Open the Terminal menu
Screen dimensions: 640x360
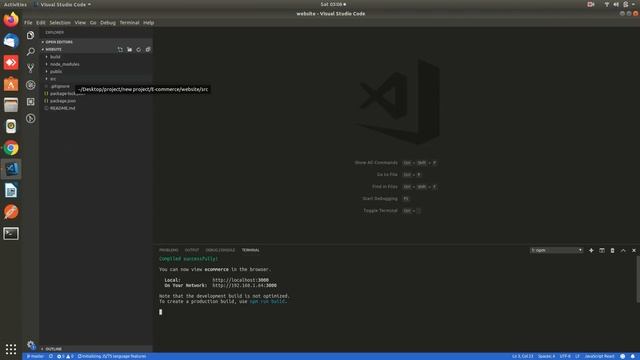pos(129,22)
